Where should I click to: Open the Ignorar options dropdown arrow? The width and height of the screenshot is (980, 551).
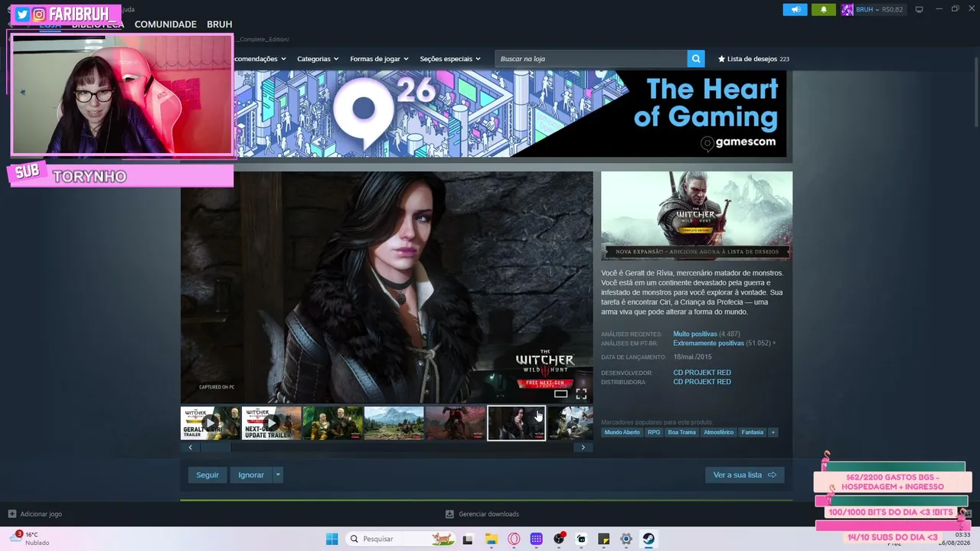(x=278, y=475)
